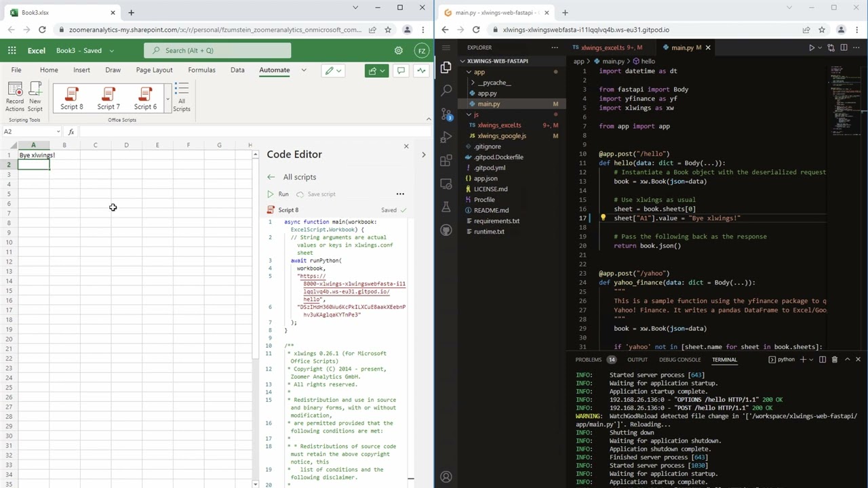Click the Excel Search box
868x488 pixels.
(217, 50)
